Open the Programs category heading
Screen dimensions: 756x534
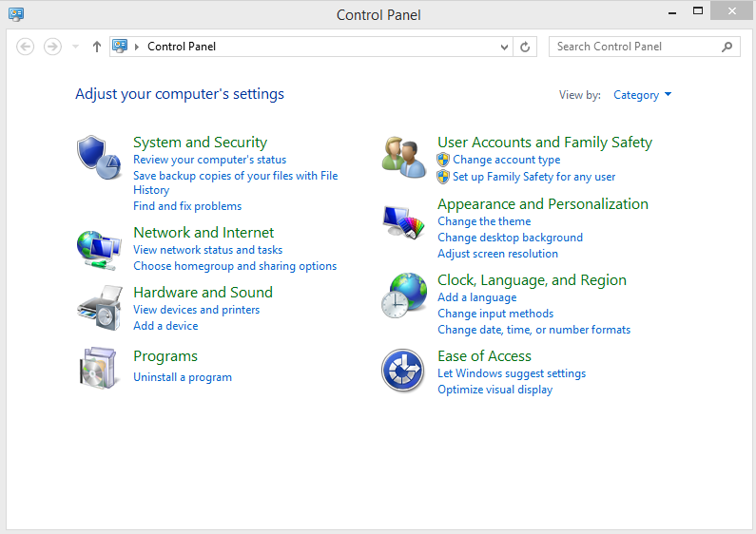click(165, 356)
